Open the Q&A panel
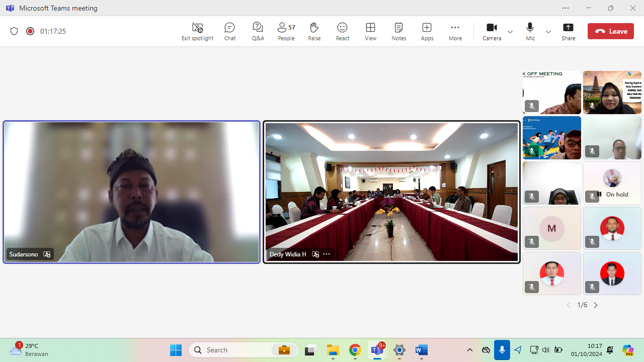Viewport: 644px width, 362px height. click(x=258, y=31)
